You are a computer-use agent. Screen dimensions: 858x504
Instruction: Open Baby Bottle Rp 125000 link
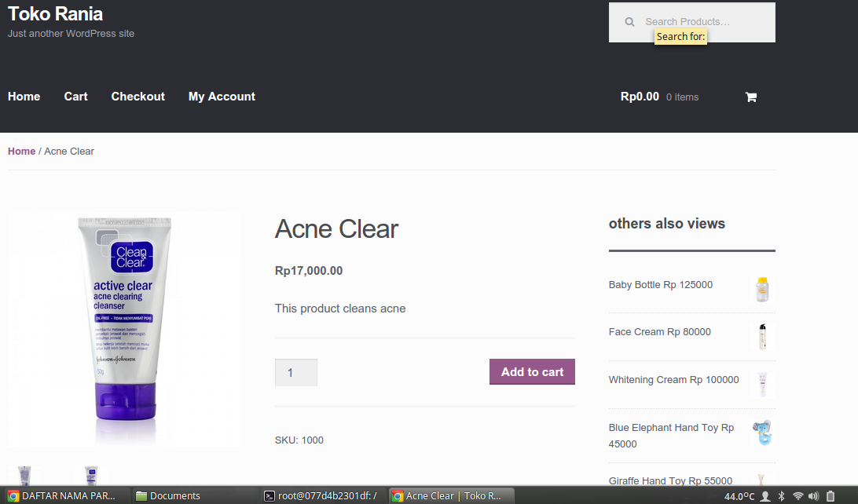pos(661,285)
